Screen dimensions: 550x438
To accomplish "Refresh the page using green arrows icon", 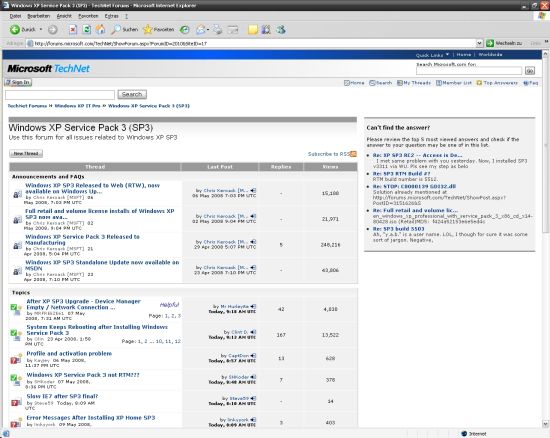I will tap(86, 30).
